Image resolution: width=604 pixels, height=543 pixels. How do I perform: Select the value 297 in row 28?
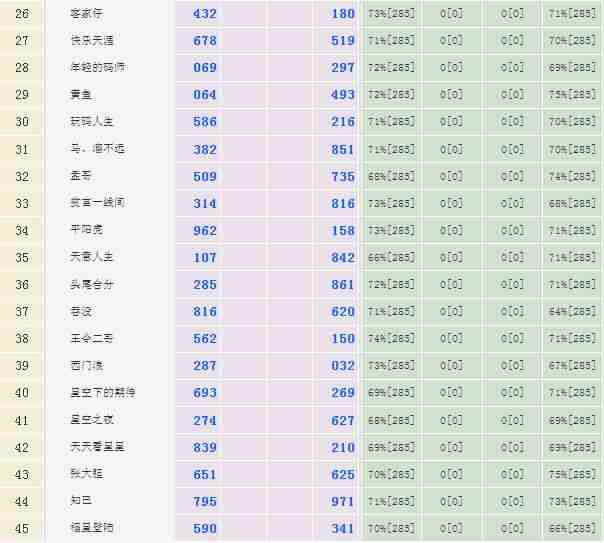(x=343, y=68)
